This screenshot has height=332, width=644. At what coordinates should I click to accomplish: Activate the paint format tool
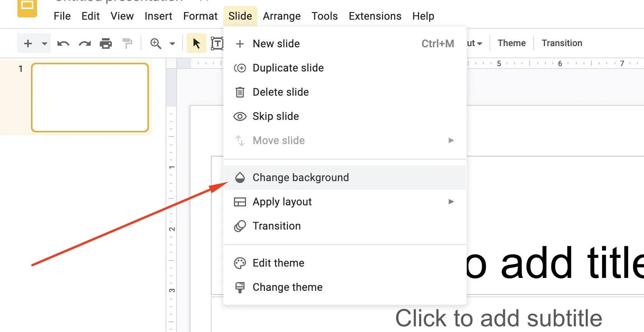tap(127, 43)
